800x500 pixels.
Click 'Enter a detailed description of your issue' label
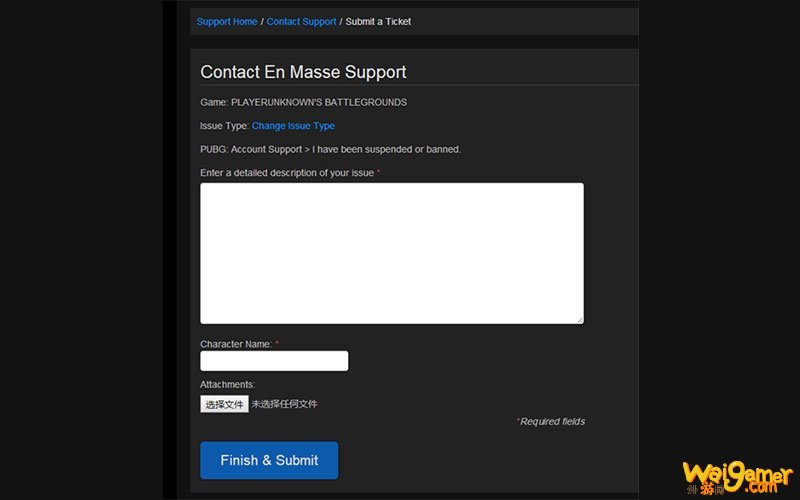[x=287, y=173]
